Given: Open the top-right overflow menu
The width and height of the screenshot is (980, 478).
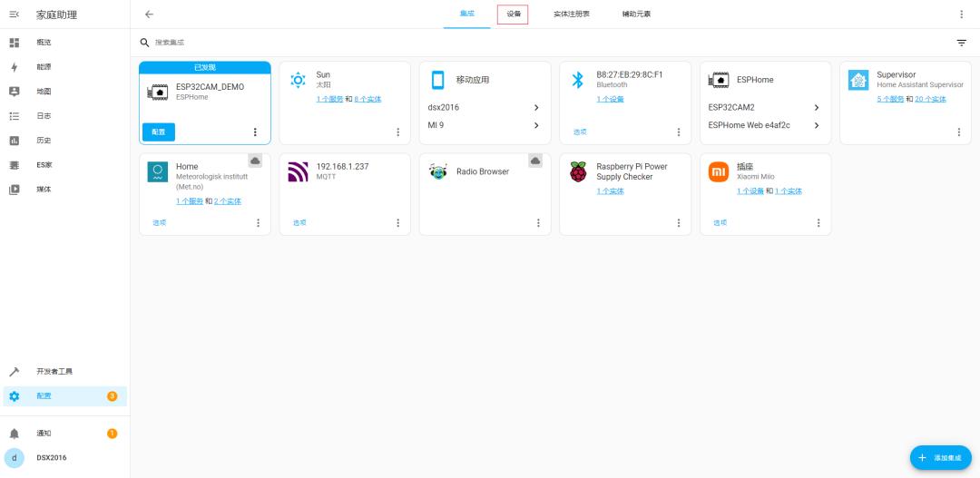Looking at the screenshot, I should coord(961,15).
